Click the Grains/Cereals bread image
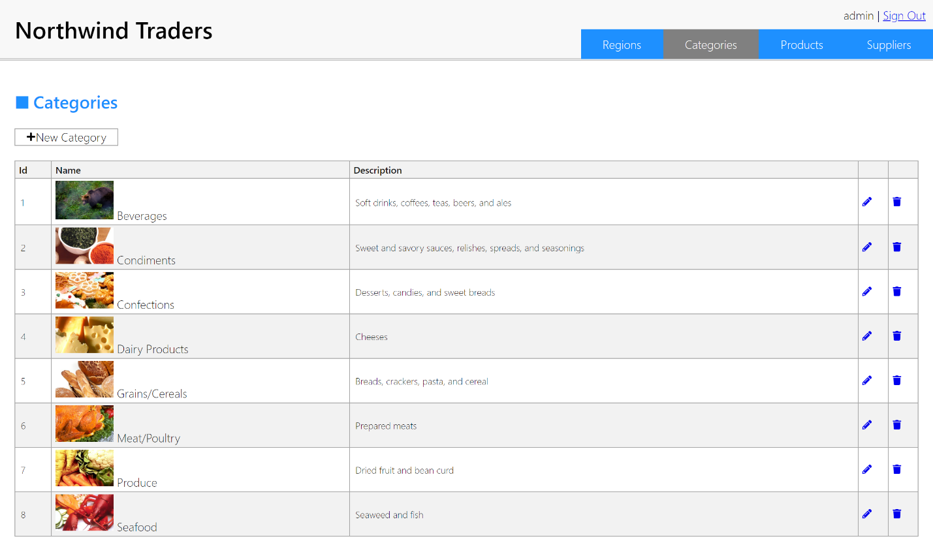The image size is (933, 560). point(84,379)
